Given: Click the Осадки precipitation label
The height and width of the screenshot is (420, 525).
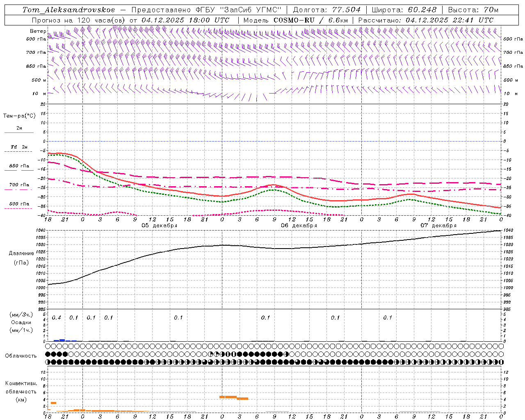Looking at the screenshot, I should (x=21, y=322).
